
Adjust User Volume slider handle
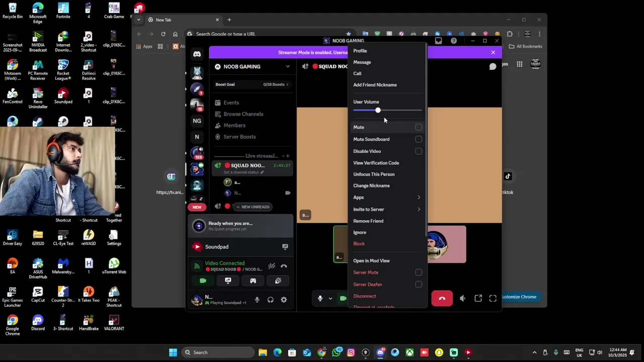pos(378,110)
